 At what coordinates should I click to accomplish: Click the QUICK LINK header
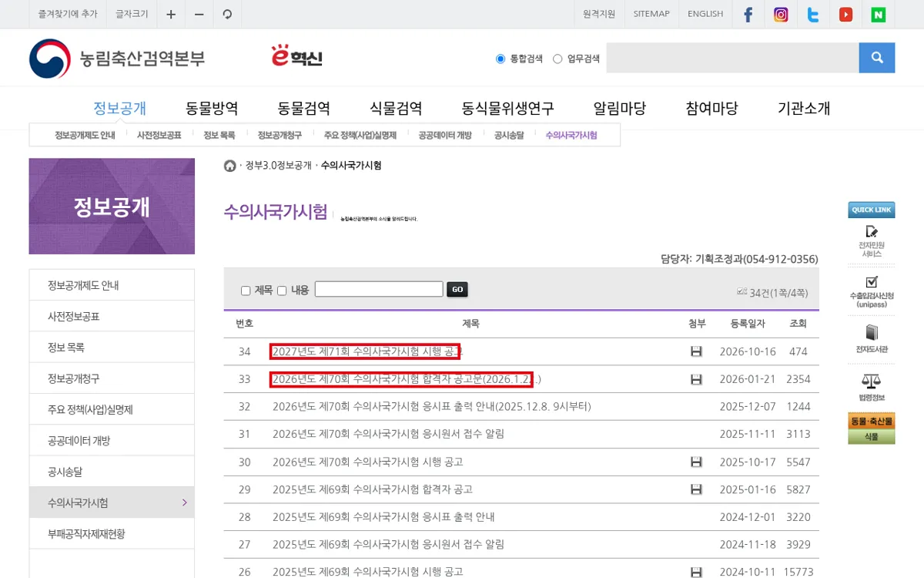point(872,210)
